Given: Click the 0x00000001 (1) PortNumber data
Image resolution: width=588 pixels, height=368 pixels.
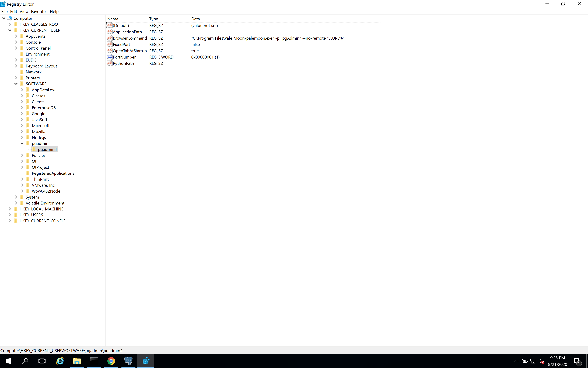Looking at the screenshot, I should point(205,57).
